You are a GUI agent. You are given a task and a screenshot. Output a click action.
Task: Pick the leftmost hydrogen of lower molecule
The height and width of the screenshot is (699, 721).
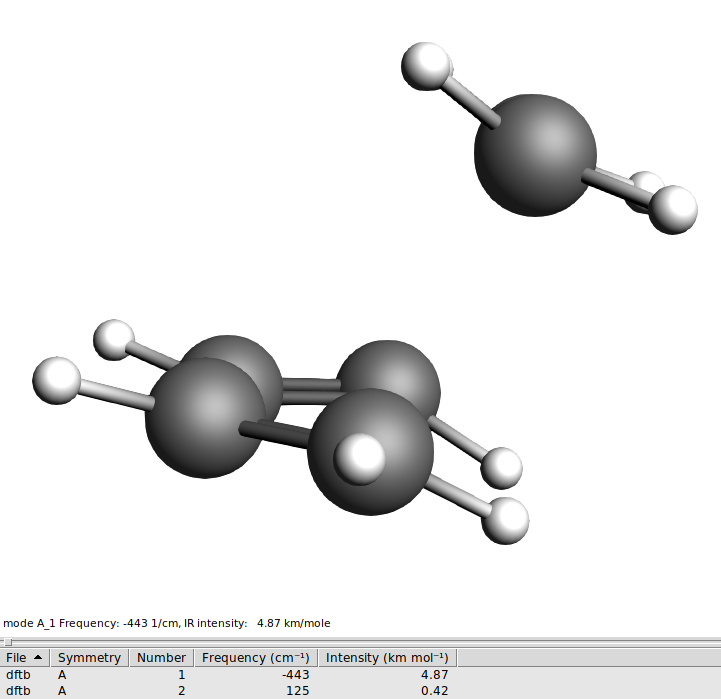point(56,381)
